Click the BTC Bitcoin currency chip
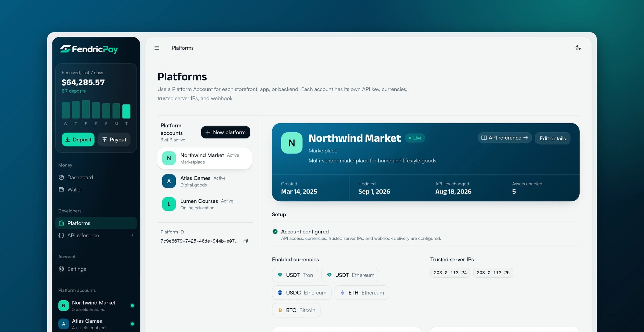Viewport: 644px width, 332px height. tap(296, 310)
